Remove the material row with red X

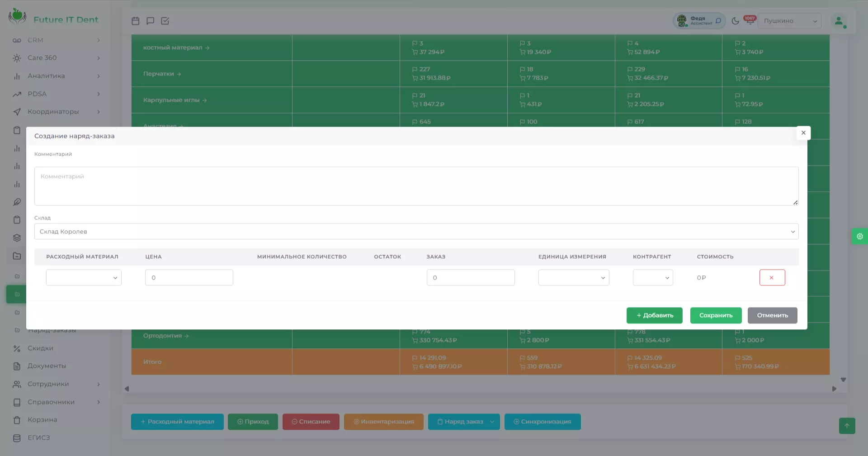[x=772, y=277]
